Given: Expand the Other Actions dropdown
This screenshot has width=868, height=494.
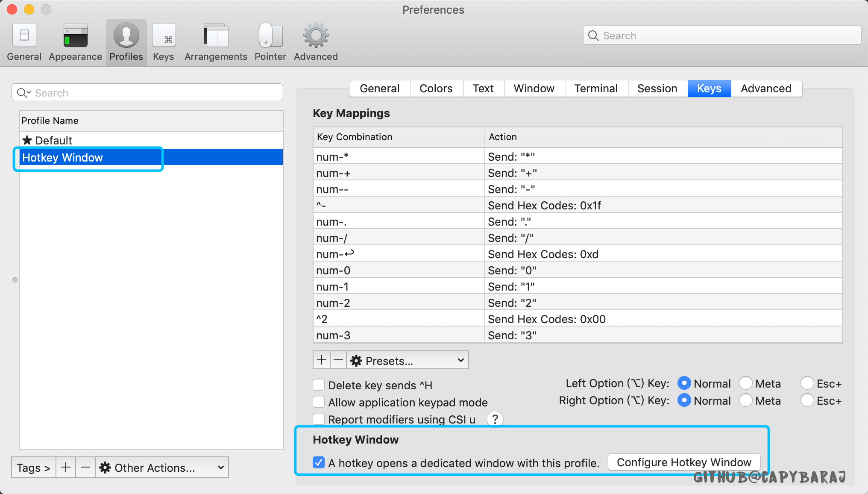Looking at the screenshot, I should click(161, 468).
